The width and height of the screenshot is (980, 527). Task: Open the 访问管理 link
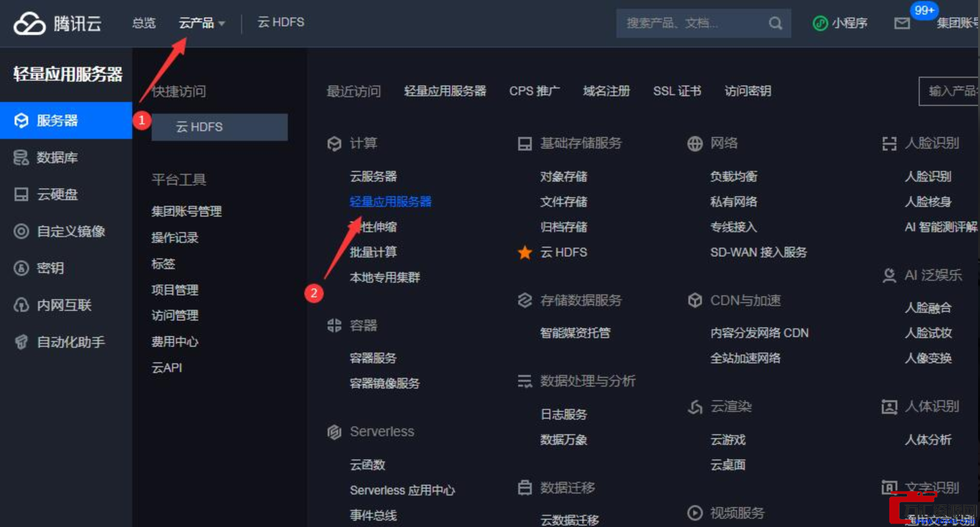[175, 315]
